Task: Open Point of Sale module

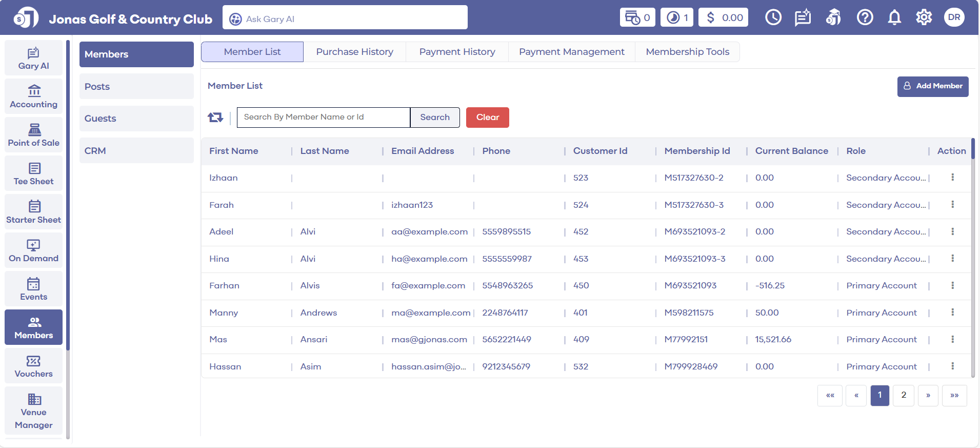Action: point(34,135)
